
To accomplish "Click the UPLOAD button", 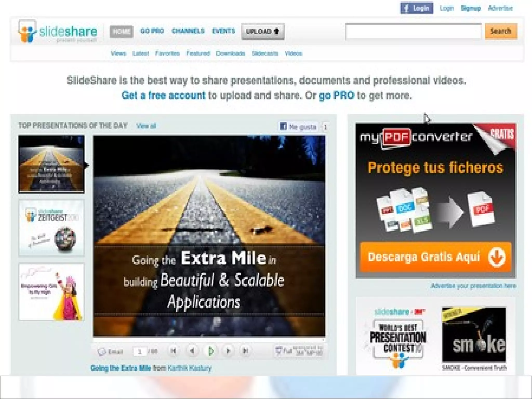I will (x=263, y=31).
